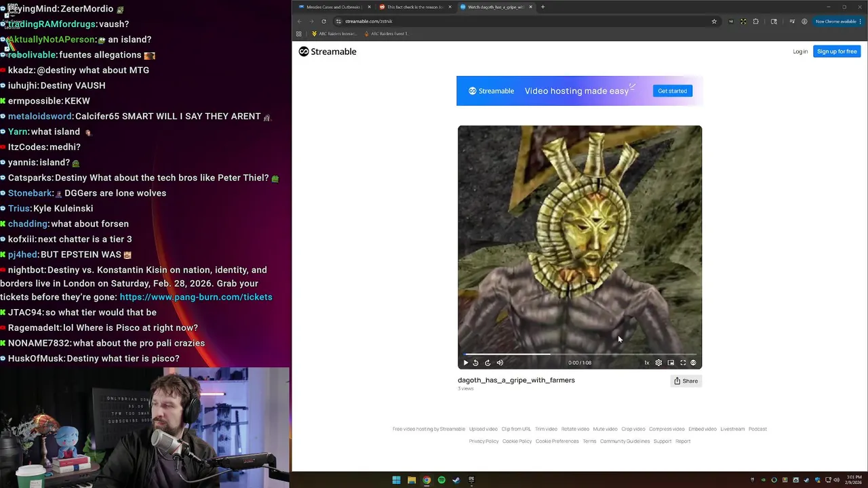Click chat username metaloidsword
868x488 pixels.
tap(39, 116)
